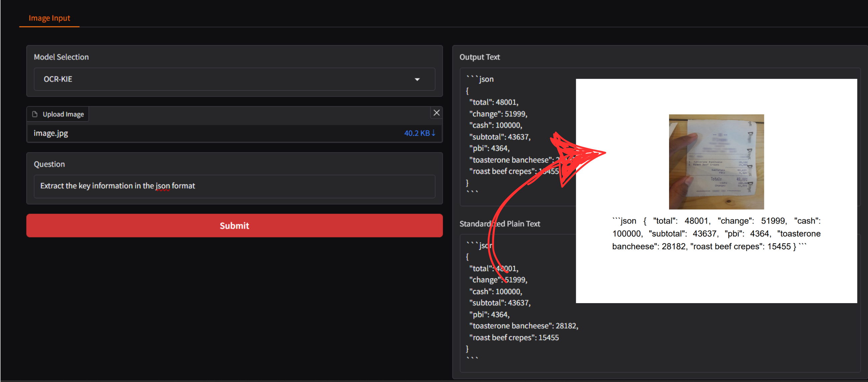Select "toasterone bancheese": 28182 in Standardized Plain Text
This screenshot has width=868, height=382.
524,326
